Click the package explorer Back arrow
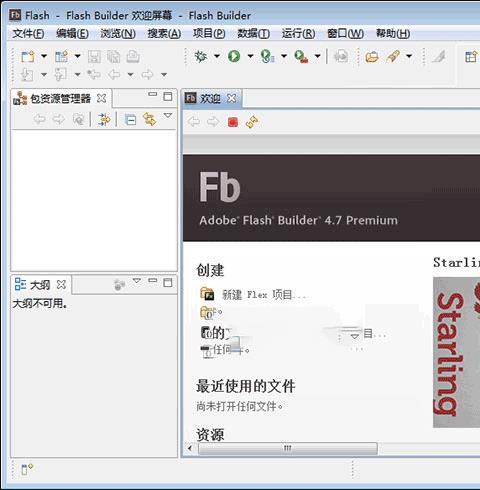 [39, 119]
